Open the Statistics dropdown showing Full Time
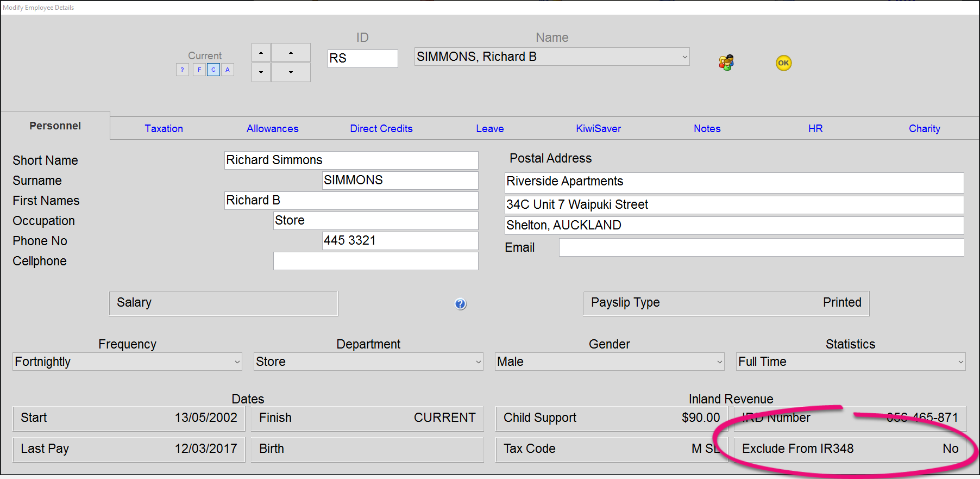Viewport: 980px width, 479px height. click(x=851, y=362)
